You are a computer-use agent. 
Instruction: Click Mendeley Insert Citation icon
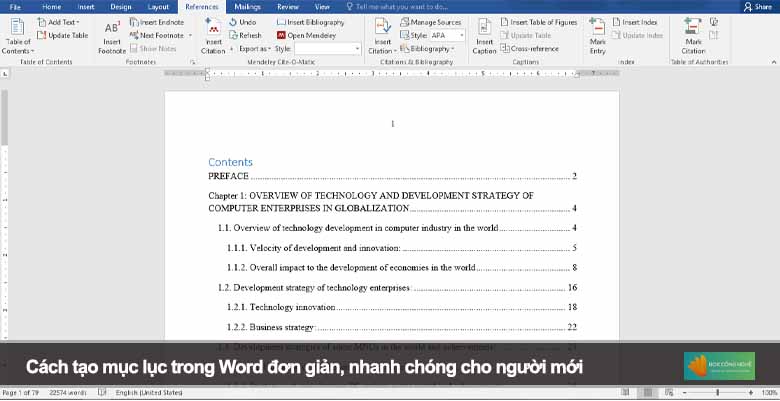(x=213, y=36)
